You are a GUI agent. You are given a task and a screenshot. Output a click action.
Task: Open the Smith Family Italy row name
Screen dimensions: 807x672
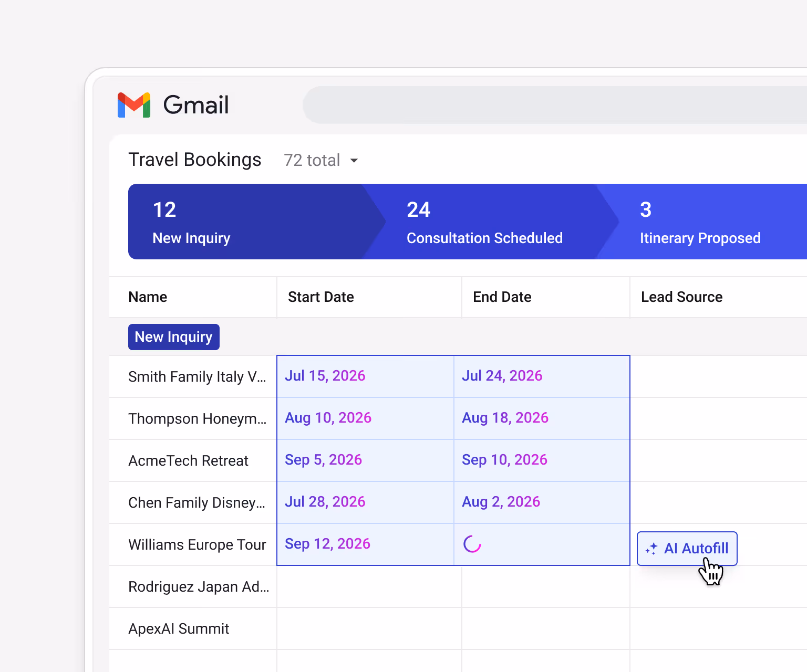(x=197, y=377)
